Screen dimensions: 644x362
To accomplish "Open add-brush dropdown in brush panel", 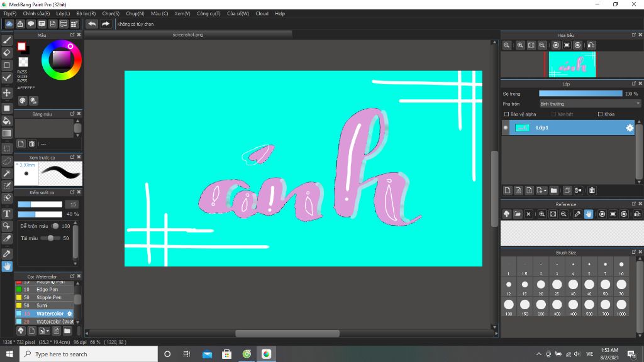I will pos(48,331).
